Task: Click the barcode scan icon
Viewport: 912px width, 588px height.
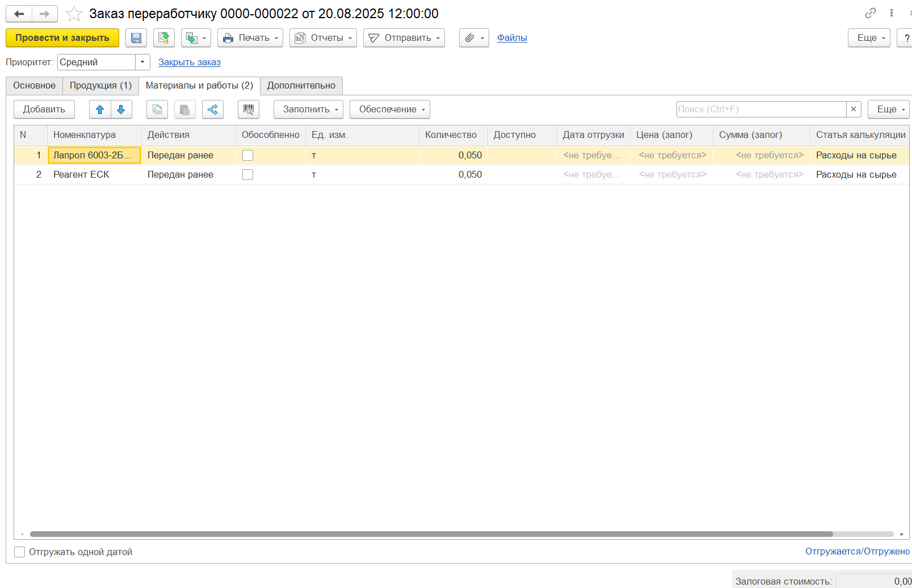Action: pos(249,110)
